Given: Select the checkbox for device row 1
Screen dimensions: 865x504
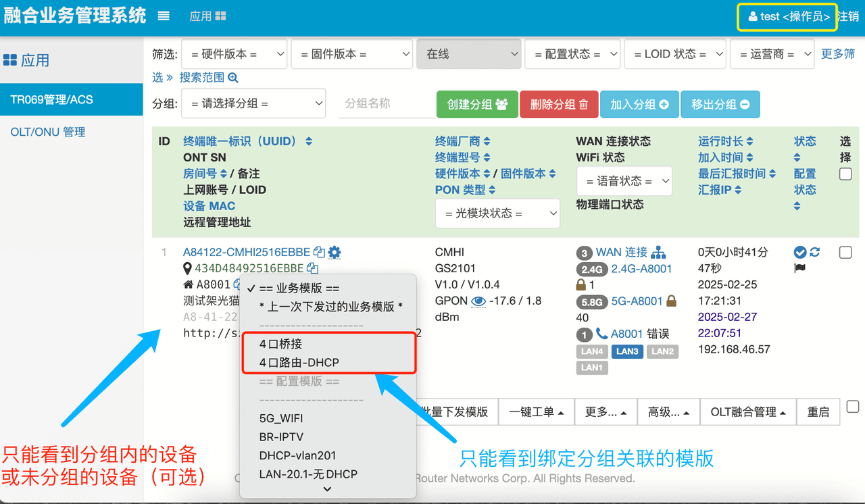Looking at the screenshot, I should click(845, 253).
